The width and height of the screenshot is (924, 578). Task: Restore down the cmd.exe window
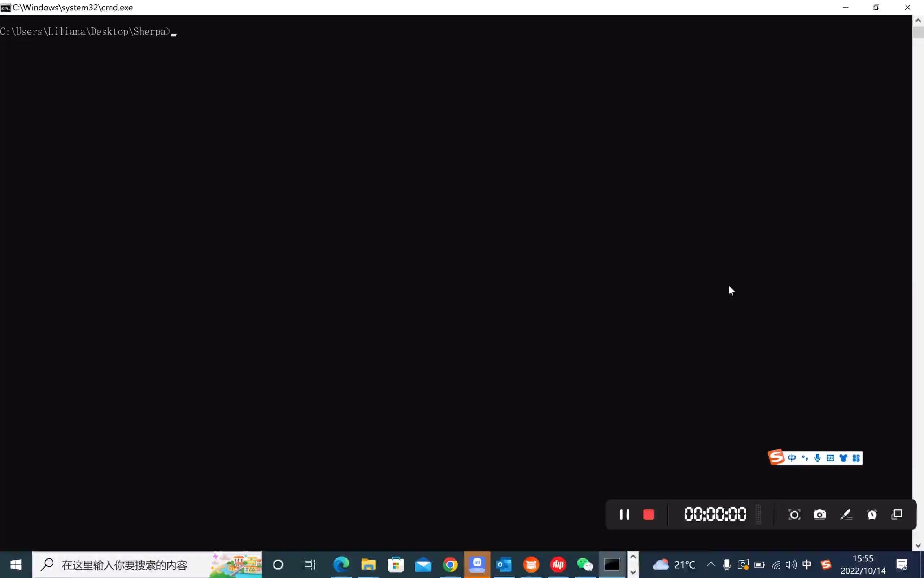[876, 7]
